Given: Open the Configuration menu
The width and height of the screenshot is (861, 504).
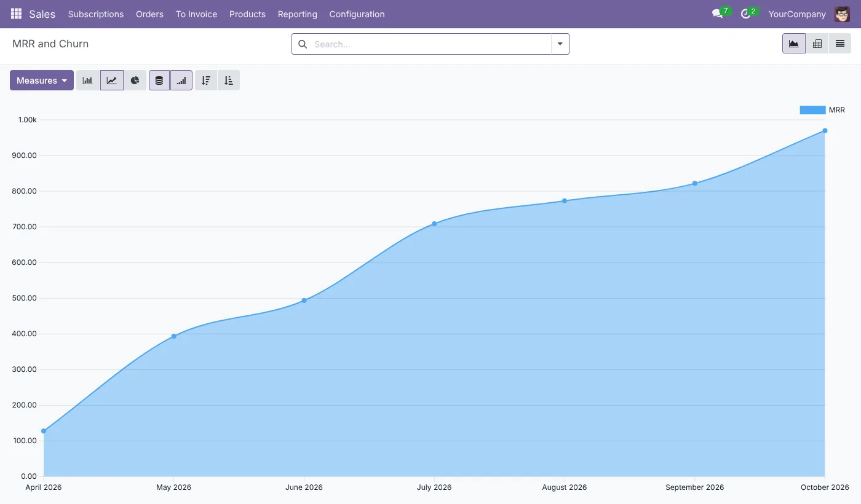Looking at the screenshot, I should click(x=357, y=14).
